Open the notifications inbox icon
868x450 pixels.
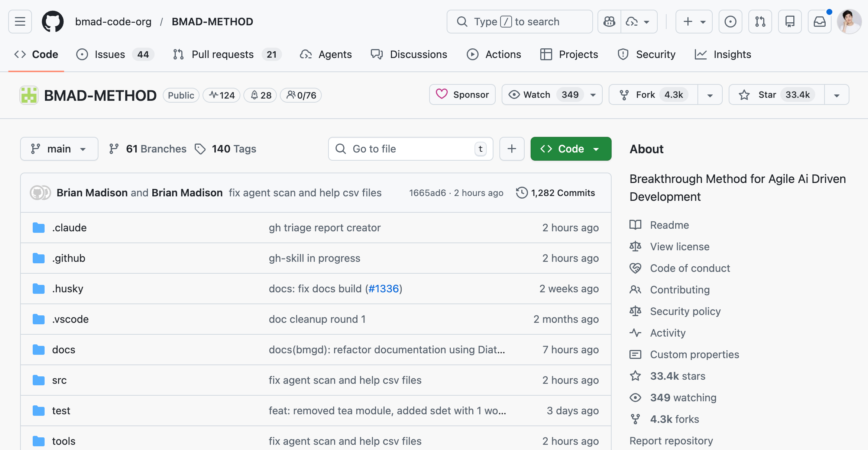[819, 22]
